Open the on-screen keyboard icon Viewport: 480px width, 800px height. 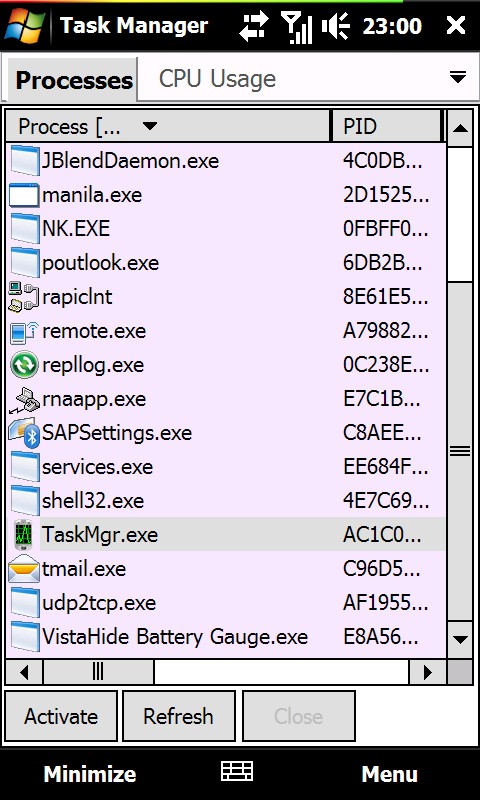pyautogui.click(x=237, y=771)
